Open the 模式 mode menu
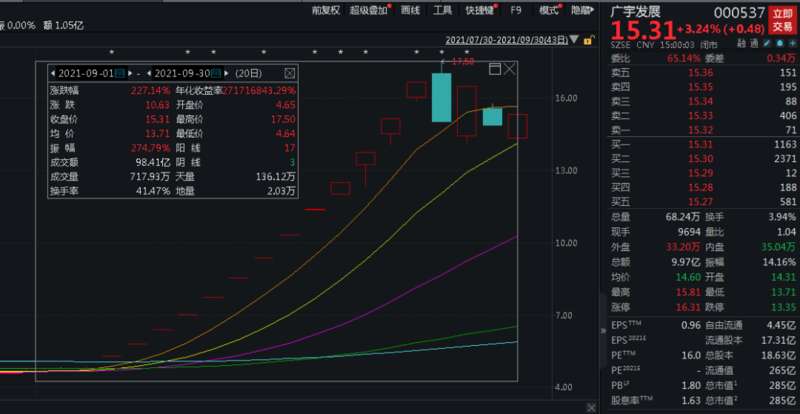Viewport: 800px width, 414px height. (549, 10)
